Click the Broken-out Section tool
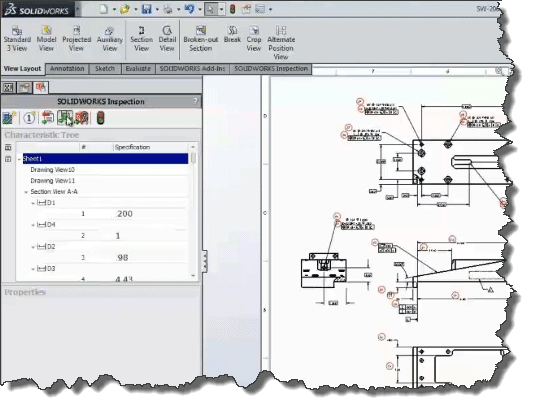Viewport: 541px width, 417px height. click(200, 39)
